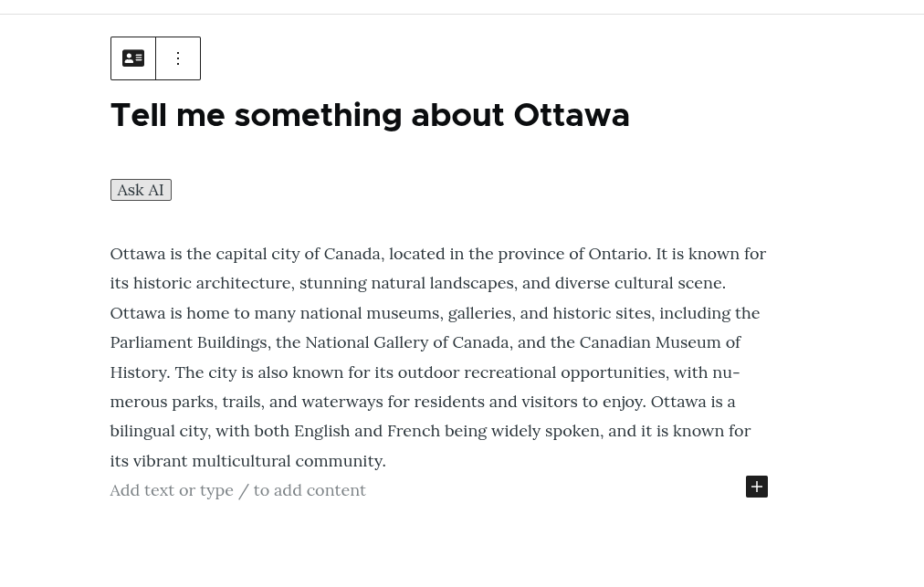This screenshot has width=924, height=587.
Task: Click the block inserter plus icon
Action: 756,487
